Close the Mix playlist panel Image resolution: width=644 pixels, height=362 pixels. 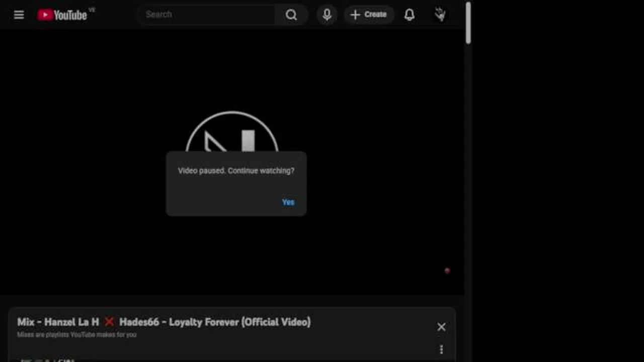click(441, 327)
